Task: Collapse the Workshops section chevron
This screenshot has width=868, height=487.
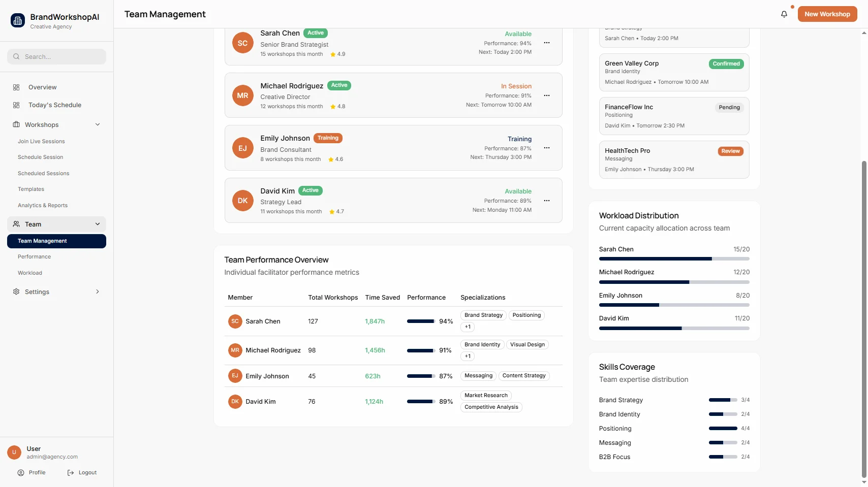Action: pyautogui.click(x=97, y=124)
